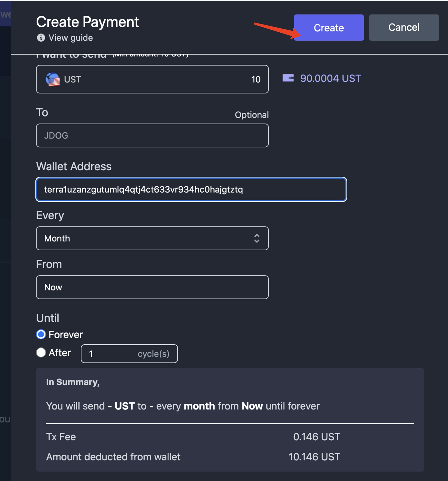Click the UST flag globe icon

pos(53,79)
